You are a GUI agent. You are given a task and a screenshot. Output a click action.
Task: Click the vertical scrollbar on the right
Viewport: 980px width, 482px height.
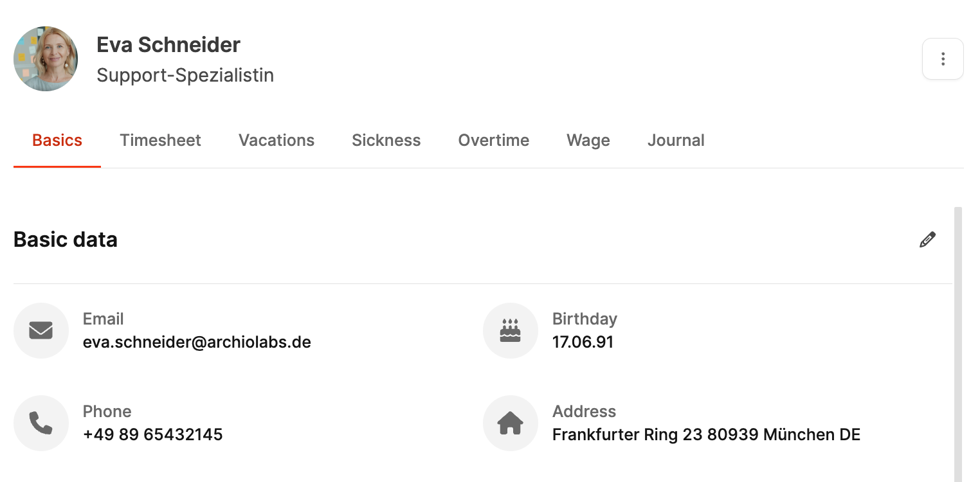click(x=957, y=341)
